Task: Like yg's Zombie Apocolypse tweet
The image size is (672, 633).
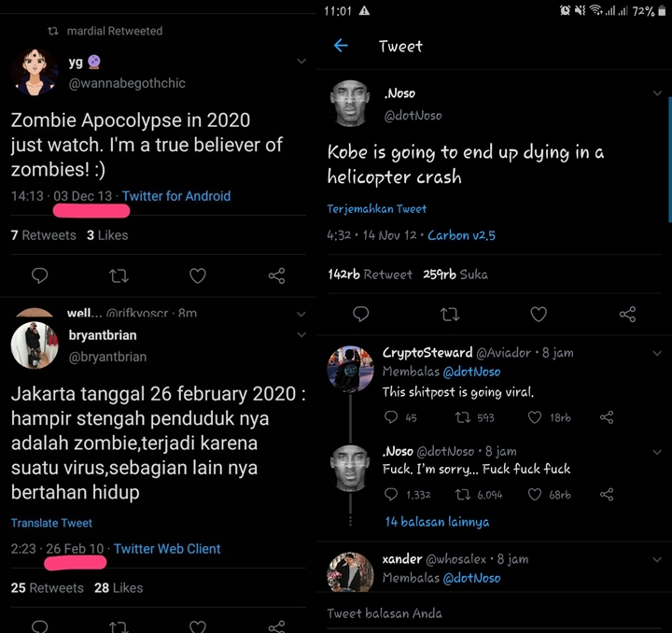Action: (x=198, y=276)
